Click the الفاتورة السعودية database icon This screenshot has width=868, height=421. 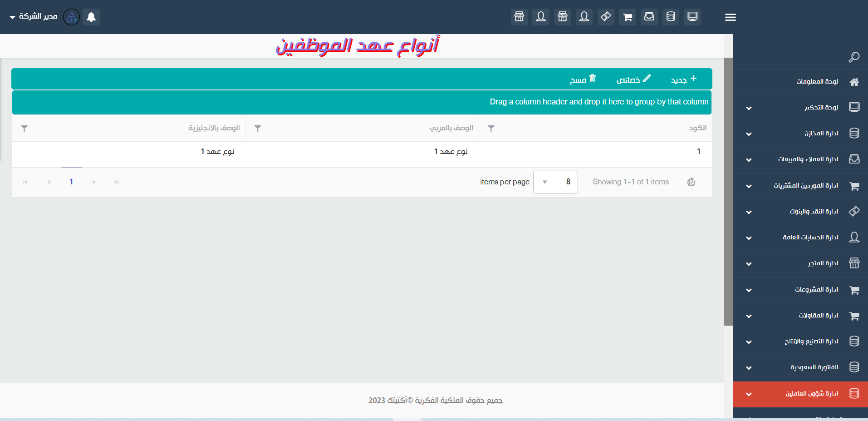coord(854,367)
